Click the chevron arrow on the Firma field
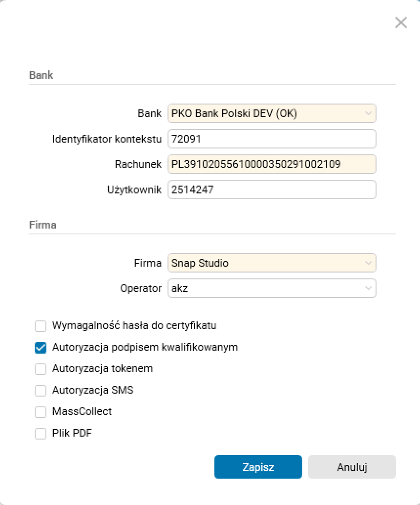Image resolution: width=420 pixels, height=505 pixels. click(x=369, y=263)
